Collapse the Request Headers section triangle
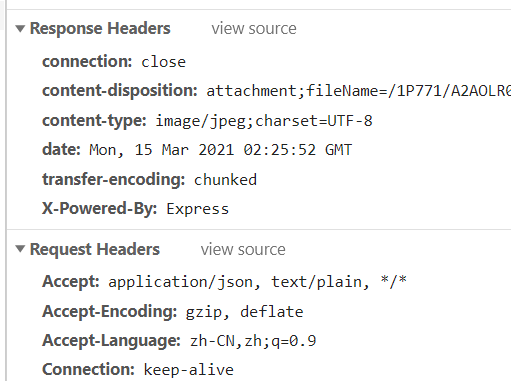The image size is (511, 381). 20,249
